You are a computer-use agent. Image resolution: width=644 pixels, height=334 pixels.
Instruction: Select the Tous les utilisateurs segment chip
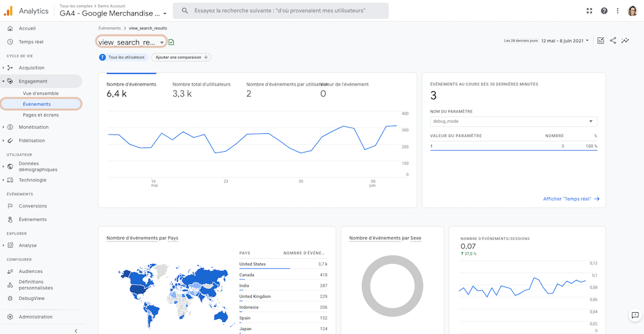click(123, 57)
